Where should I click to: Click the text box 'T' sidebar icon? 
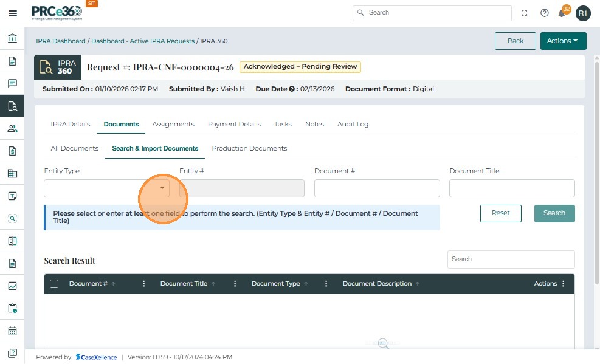coord(12,196)
